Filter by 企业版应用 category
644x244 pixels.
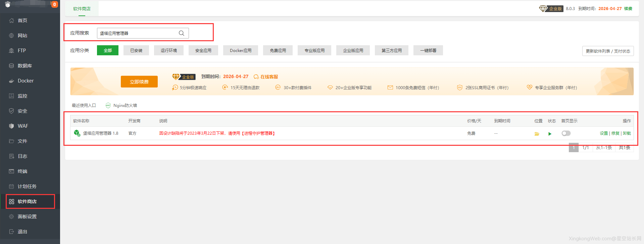[x=353, y=50]
